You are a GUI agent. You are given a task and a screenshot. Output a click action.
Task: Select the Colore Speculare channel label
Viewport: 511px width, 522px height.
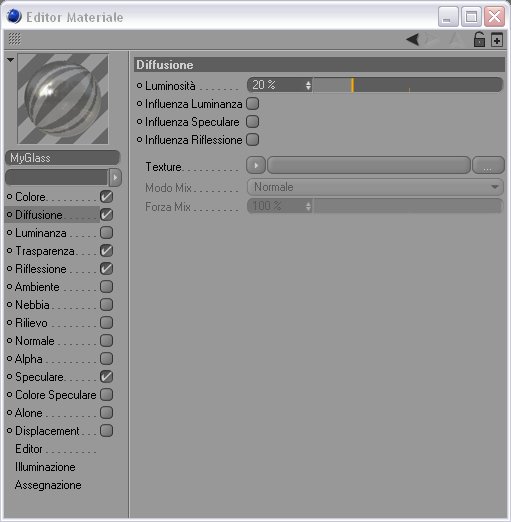56,395
